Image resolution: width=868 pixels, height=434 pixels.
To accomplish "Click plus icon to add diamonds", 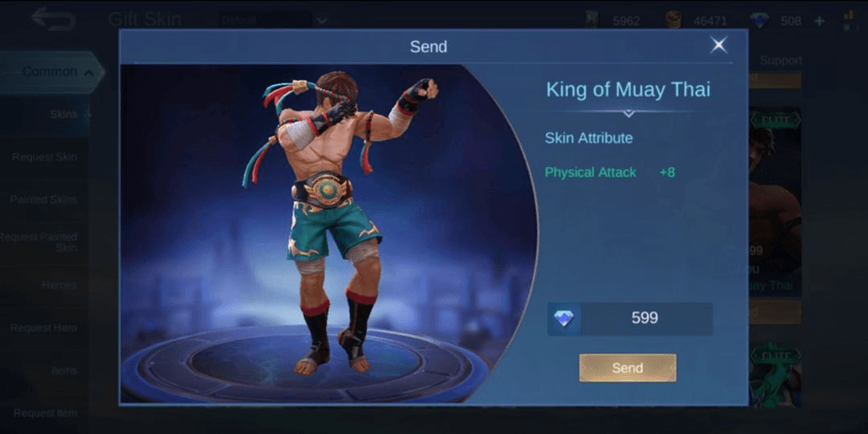I will coord(820,21).
